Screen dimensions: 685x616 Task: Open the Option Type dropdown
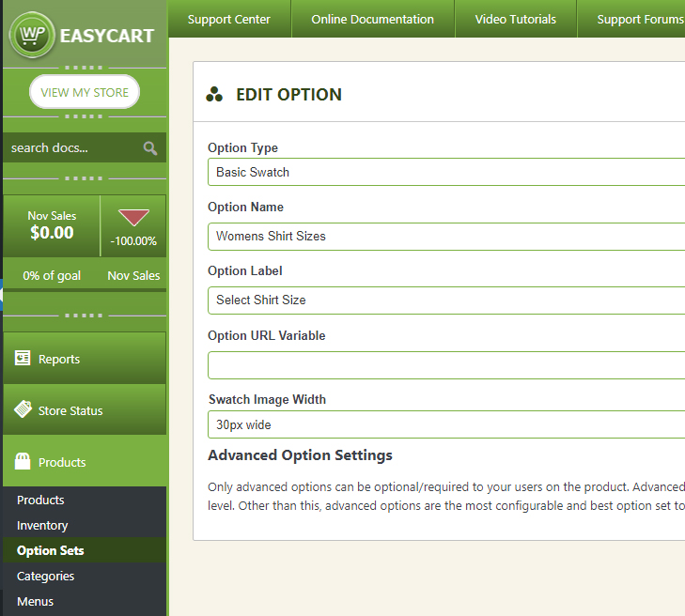tap(446, 173)
